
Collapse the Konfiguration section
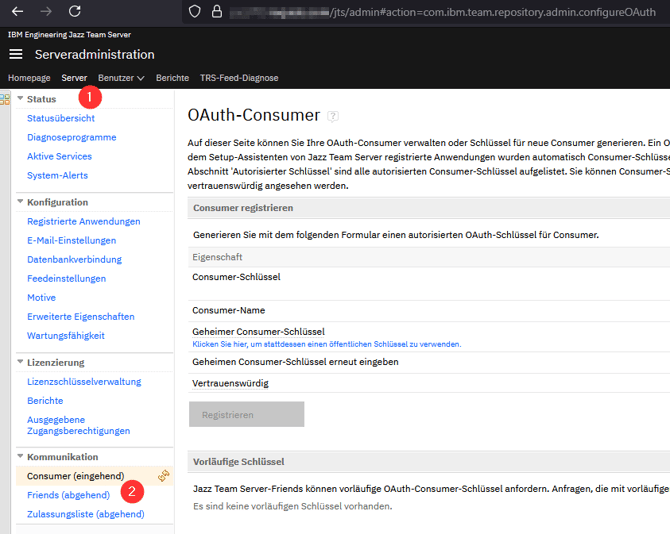coord(20,202)
